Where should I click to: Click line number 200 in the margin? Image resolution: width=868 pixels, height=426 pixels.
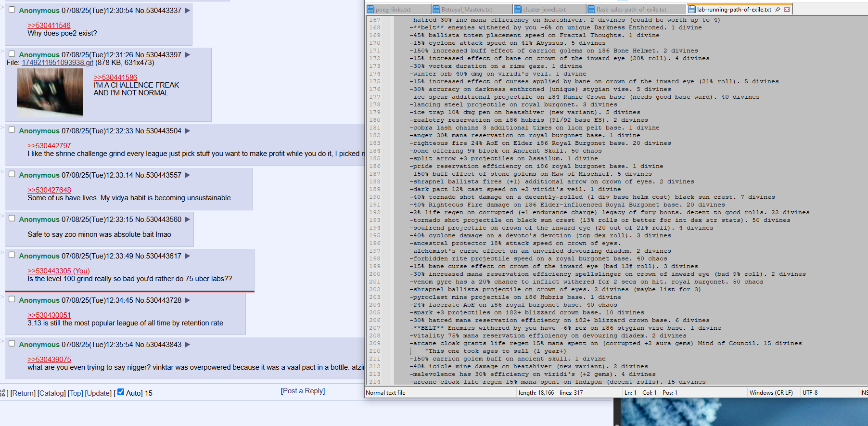375,274
